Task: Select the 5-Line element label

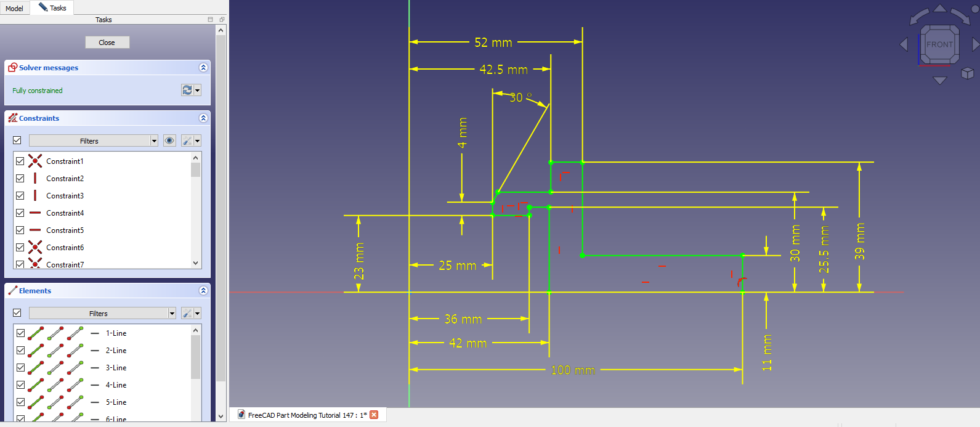Action: point(116,402)
